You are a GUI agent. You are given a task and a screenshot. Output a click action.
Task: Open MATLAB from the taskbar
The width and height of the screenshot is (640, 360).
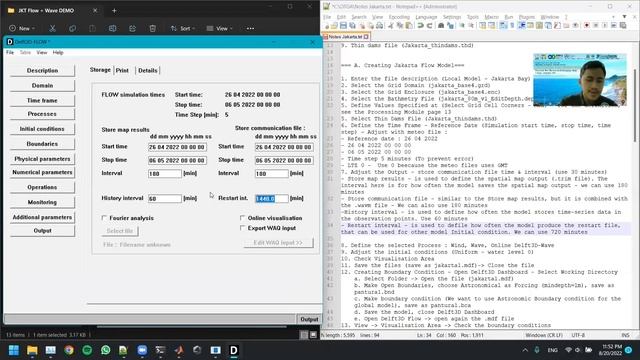[179, 350]
